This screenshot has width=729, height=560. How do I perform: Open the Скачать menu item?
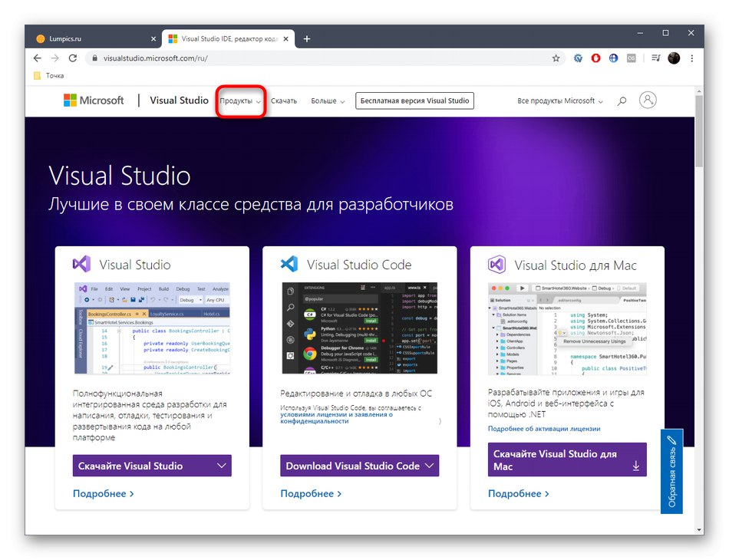coord(284,100)
